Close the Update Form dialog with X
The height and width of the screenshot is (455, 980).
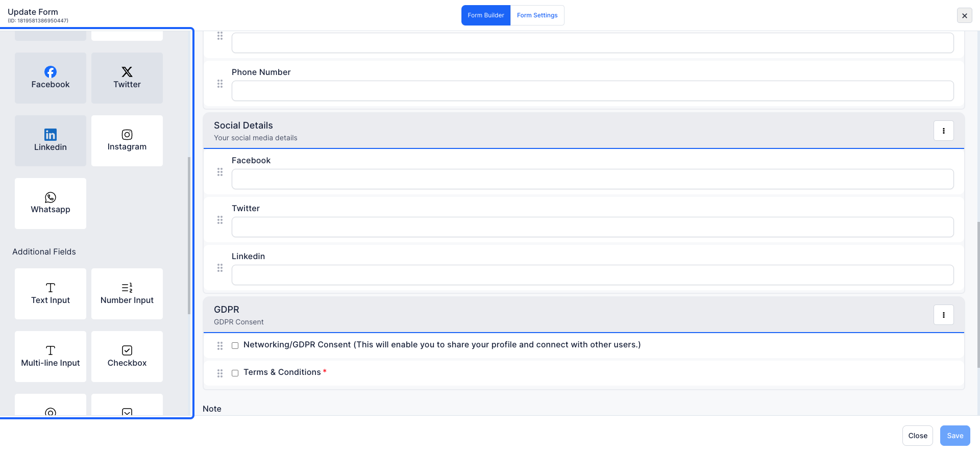pyautogui.click(x=965, y=15)
